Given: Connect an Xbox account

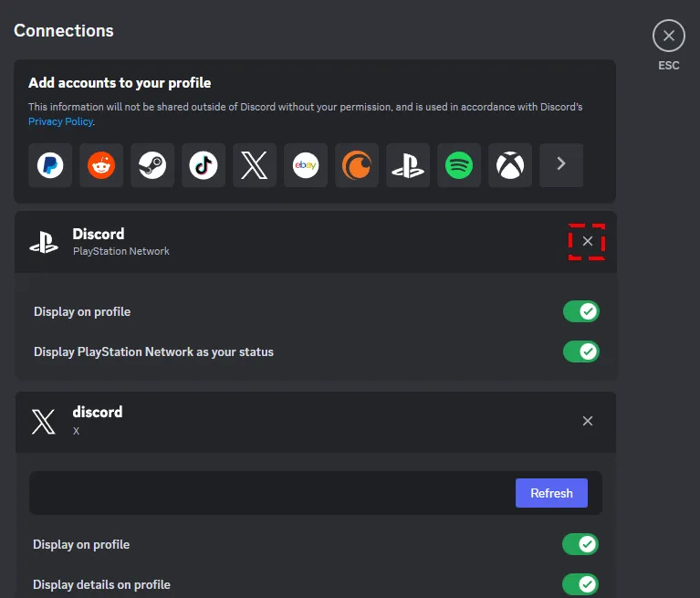Looking at the screenshot, I should pos(510,165).
